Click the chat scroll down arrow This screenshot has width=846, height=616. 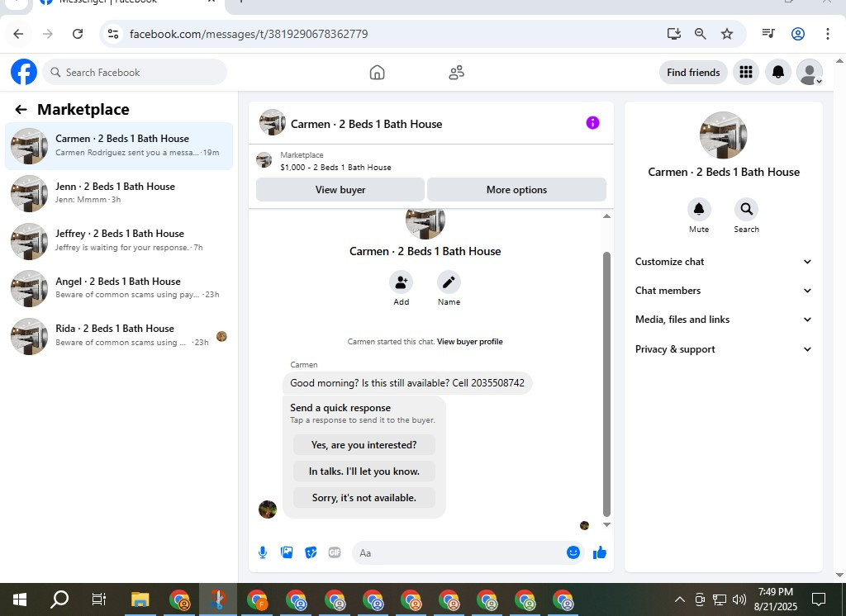606,524
